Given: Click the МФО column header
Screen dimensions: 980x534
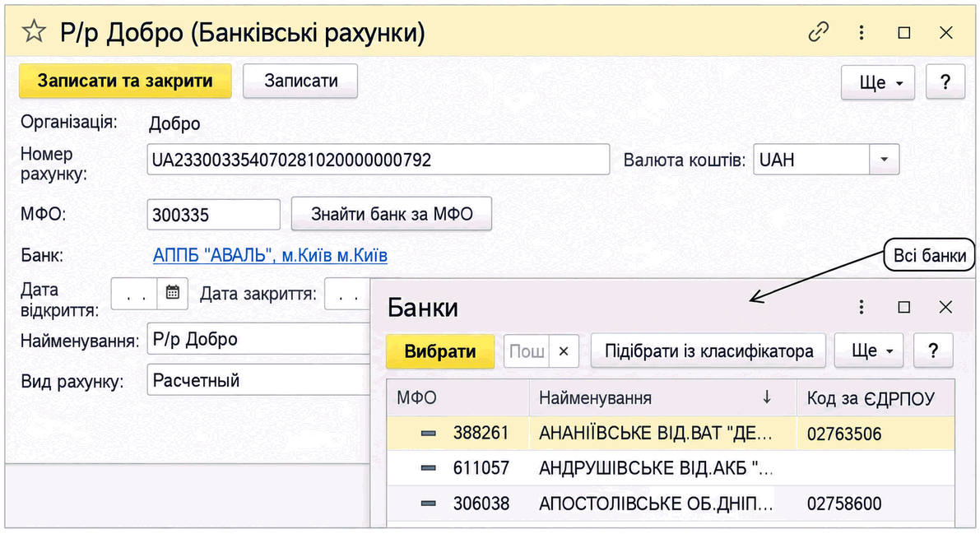Looking at the screenshot, I should coord(458,397).
